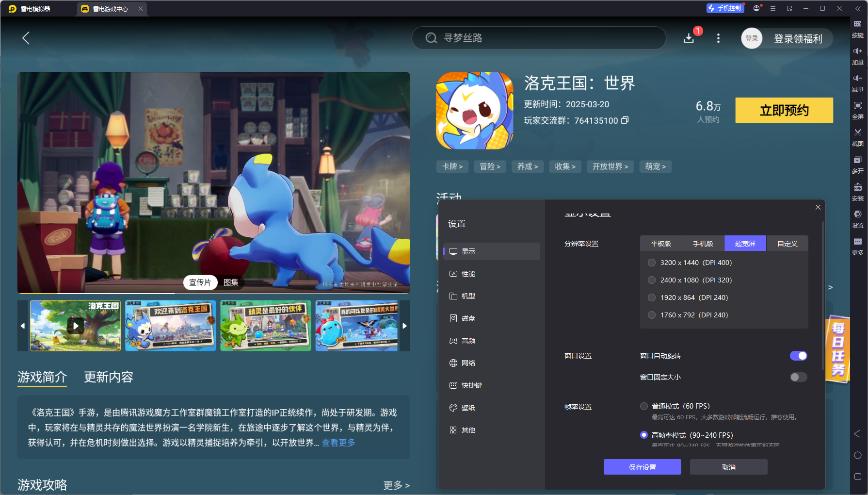Open the 冒险 > category tag
The image size is (868, 495).
(490, 166)
